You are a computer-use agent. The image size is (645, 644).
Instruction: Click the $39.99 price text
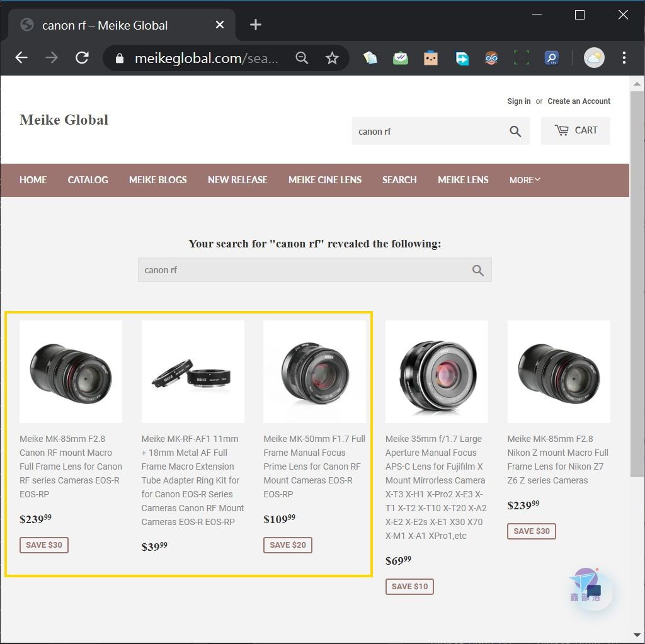tap(154, 546)
